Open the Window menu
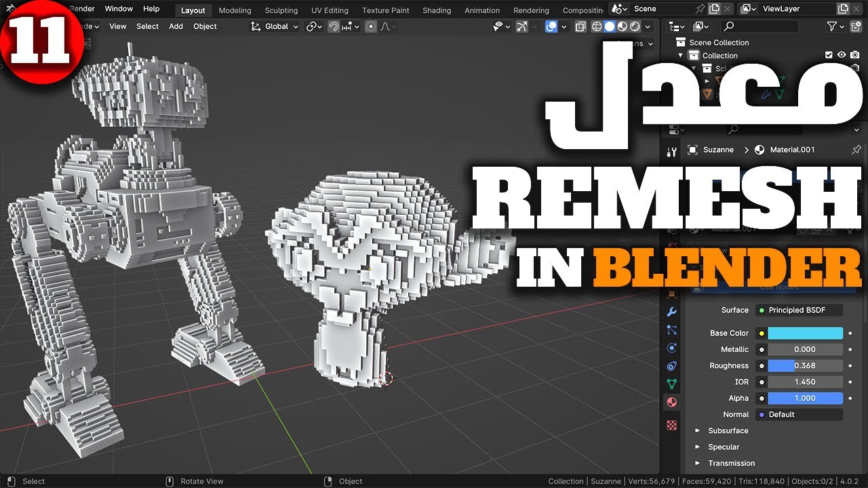Viewport: 868px width, 488px height. coord(119,9)
